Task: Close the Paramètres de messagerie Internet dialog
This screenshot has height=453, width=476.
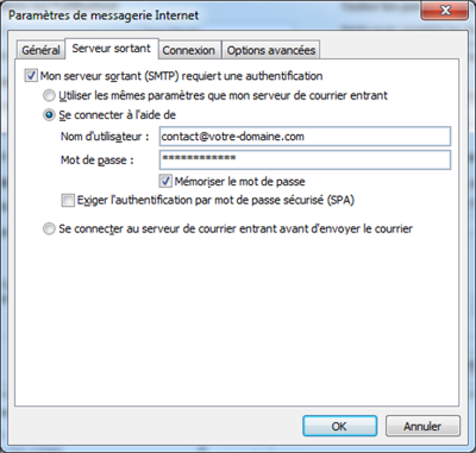Action: coord(445,10)
